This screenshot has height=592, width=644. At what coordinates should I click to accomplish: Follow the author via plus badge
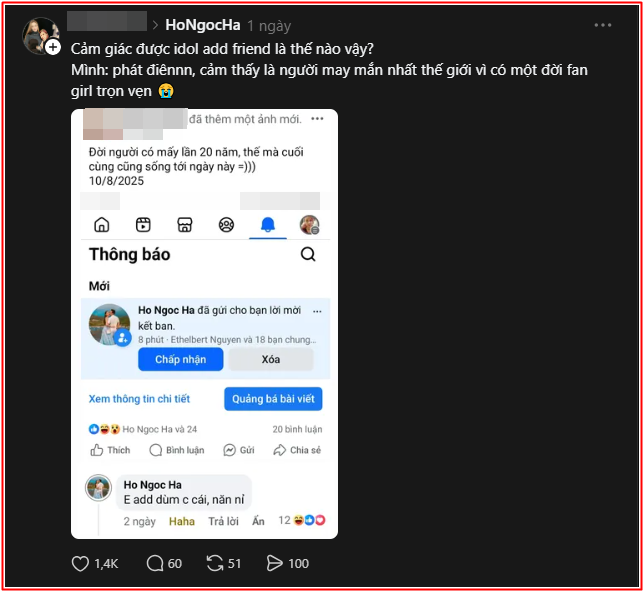point(53,47)
